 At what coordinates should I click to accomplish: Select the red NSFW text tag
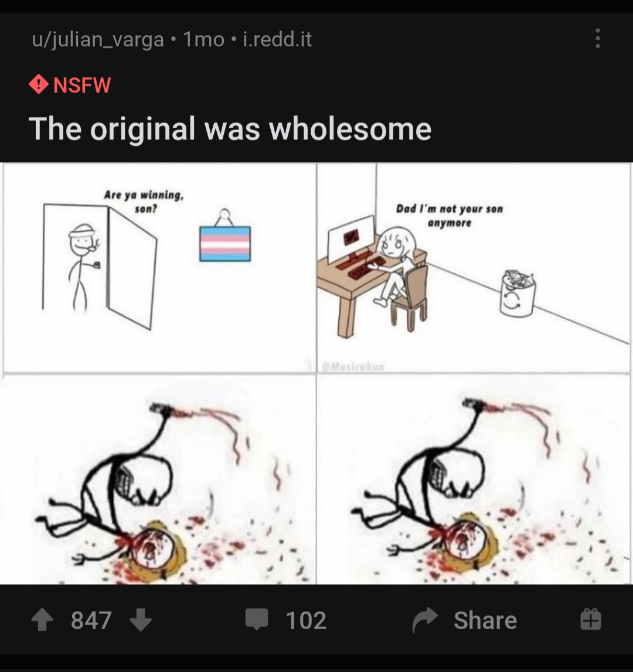click(x=82, y=85)
